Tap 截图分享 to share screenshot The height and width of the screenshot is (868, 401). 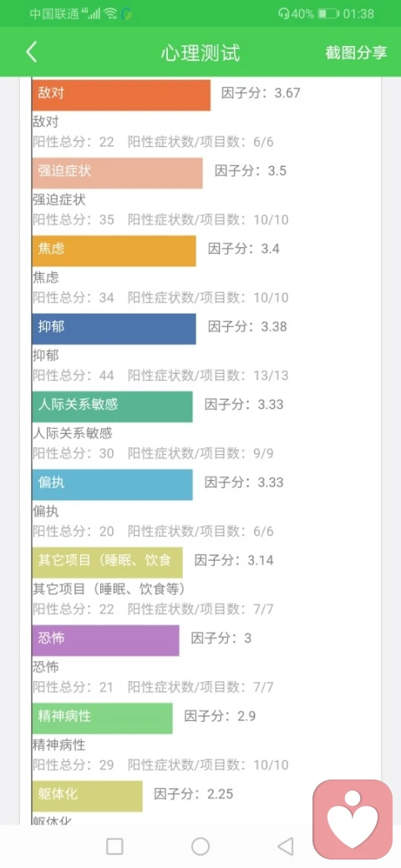(356, 53)
